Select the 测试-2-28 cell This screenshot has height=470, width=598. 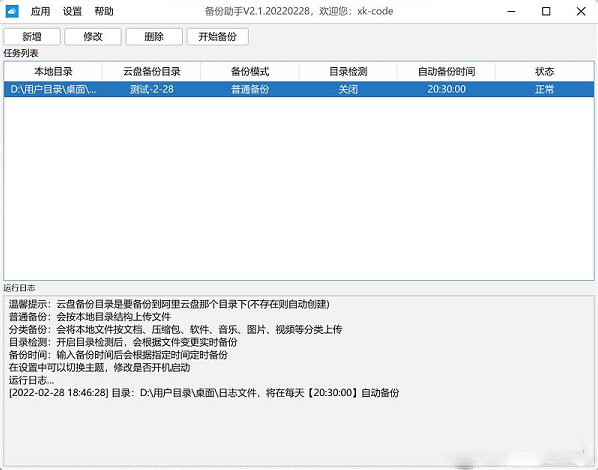151,89
